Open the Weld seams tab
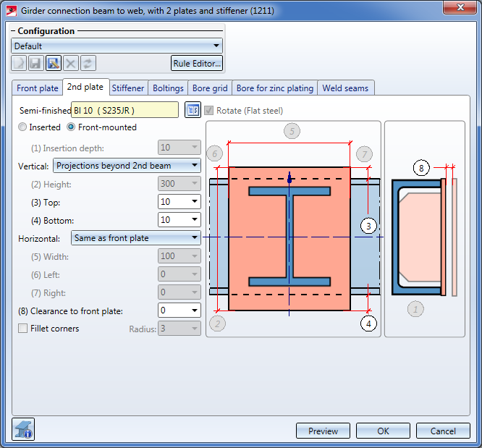This screenshot has height=448, width=482. (346, 88)
